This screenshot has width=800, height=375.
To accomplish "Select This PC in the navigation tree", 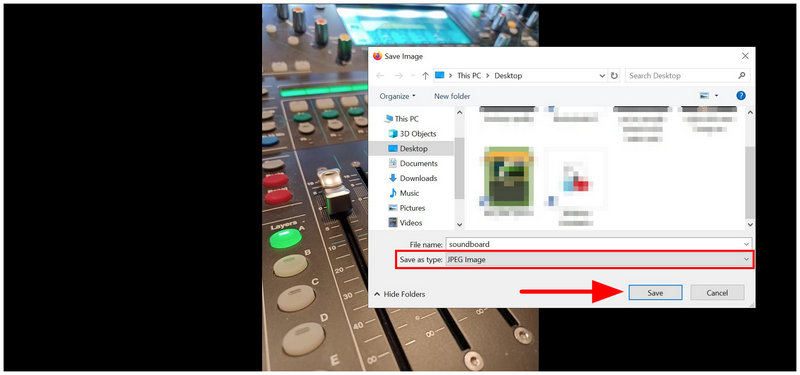I will (x=407, y=119).
